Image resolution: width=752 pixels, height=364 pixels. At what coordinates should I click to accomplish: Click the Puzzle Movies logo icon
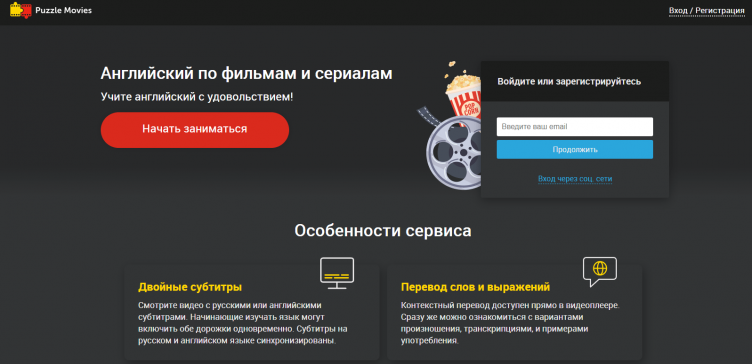coord(21,10)
